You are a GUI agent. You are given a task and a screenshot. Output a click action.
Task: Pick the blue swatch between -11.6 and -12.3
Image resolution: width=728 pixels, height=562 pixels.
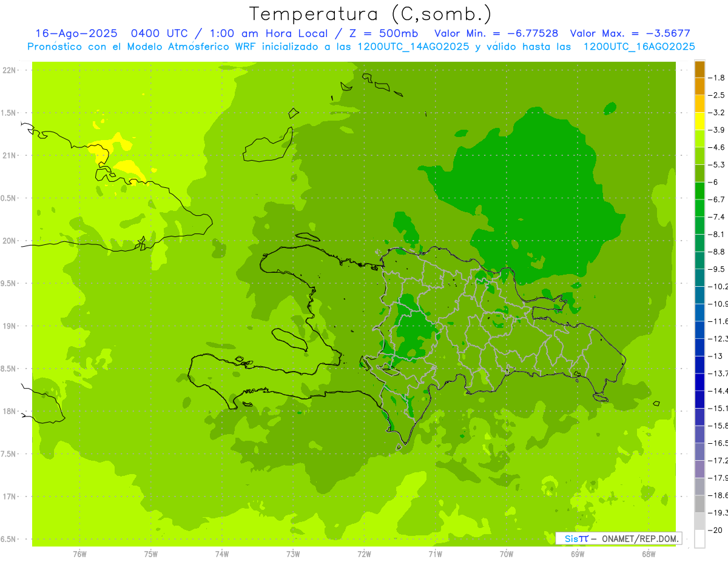(699, 330)
